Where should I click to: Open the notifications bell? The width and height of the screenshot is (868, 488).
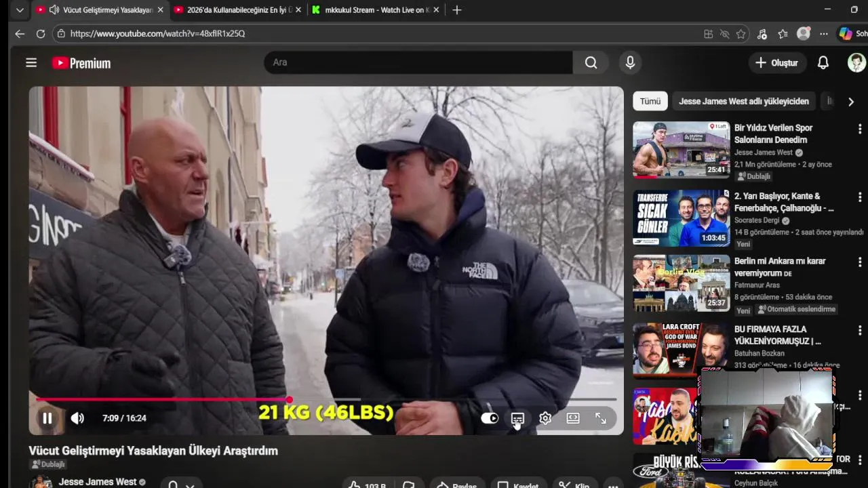(x=823, y=63)
